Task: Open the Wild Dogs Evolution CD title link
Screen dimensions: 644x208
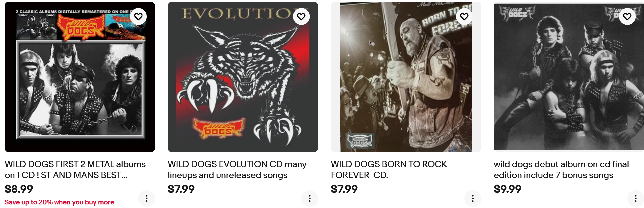Action: point(237,170)
